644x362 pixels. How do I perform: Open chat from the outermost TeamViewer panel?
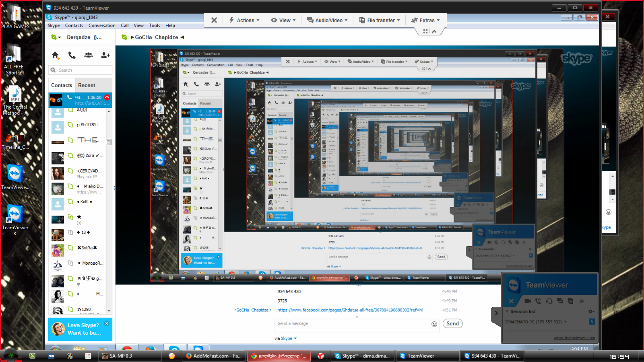point(560,301)
